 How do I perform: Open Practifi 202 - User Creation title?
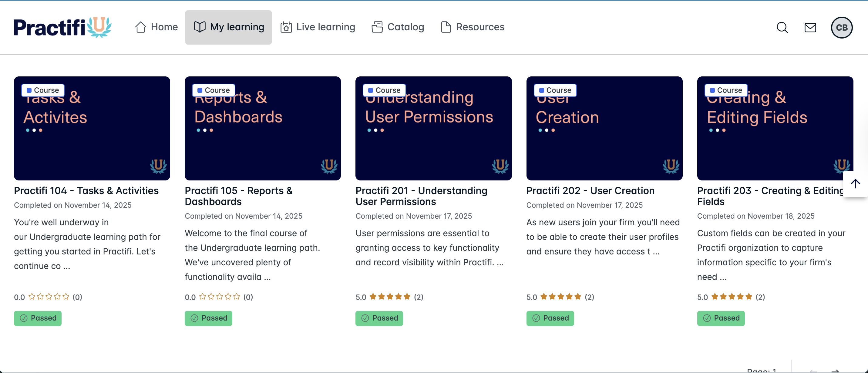click(590, 191)
